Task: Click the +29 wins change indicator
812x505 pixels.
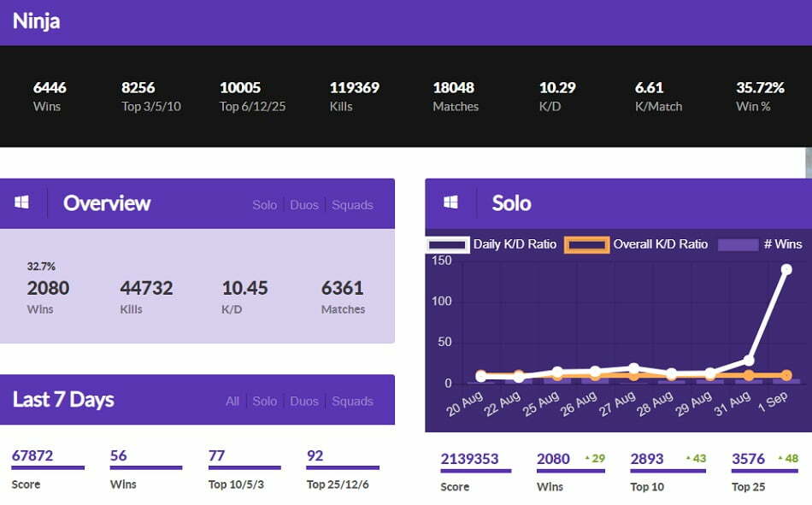Action: [x=595, y=458]
